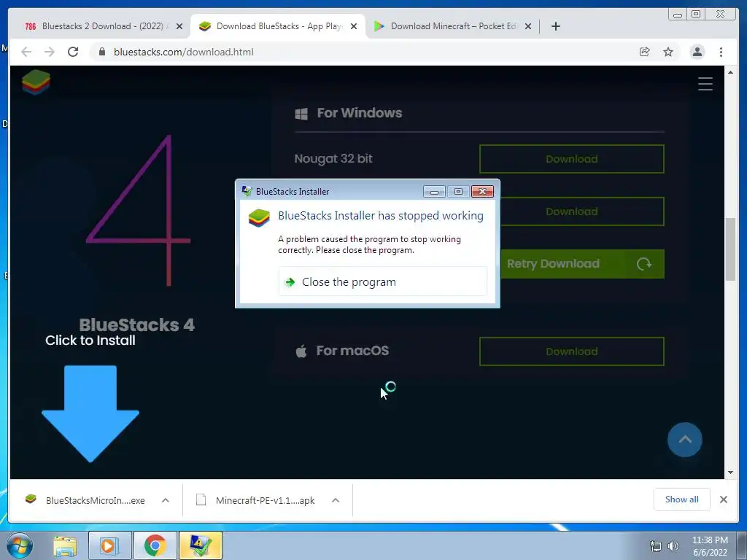
Task: Open Chrome three-dot menu
Action: (x=721, y=52)
